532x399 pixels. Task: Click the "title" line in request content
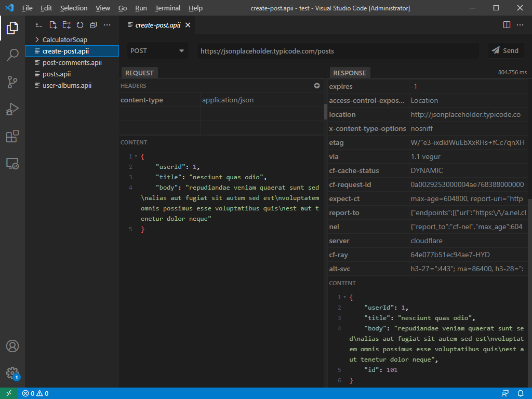[x=211, y=177]
